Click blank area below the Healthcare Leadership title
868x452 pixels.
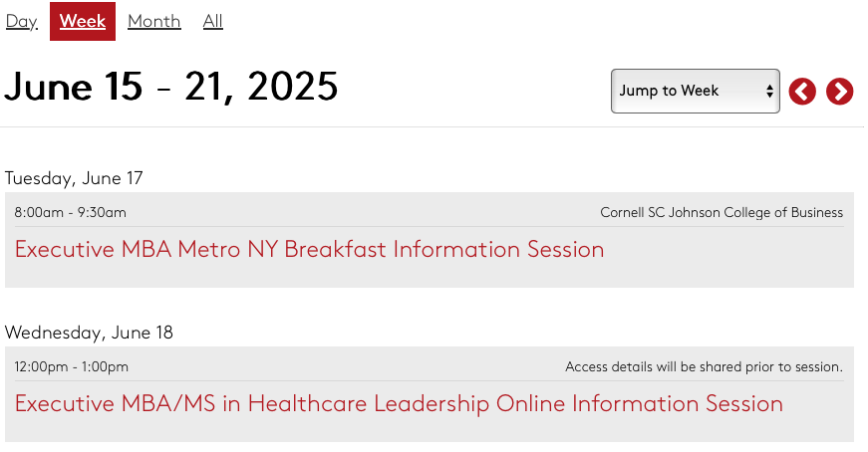coord(430,430)
